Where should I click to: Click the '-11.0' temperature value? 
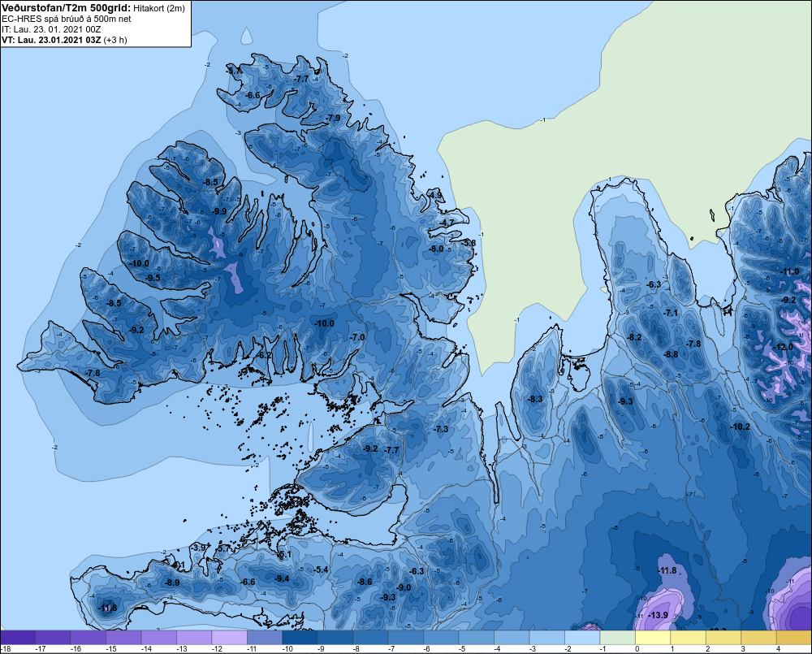point(790,271)
